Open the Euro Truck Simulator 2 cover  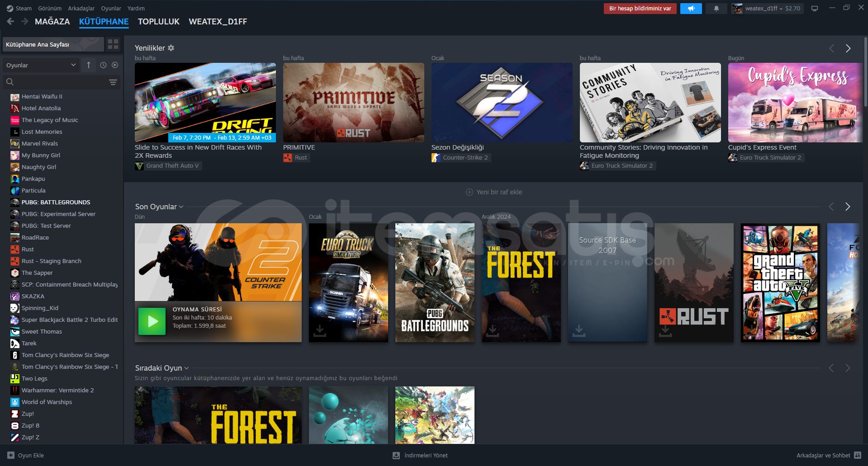[x=348, y=282]
